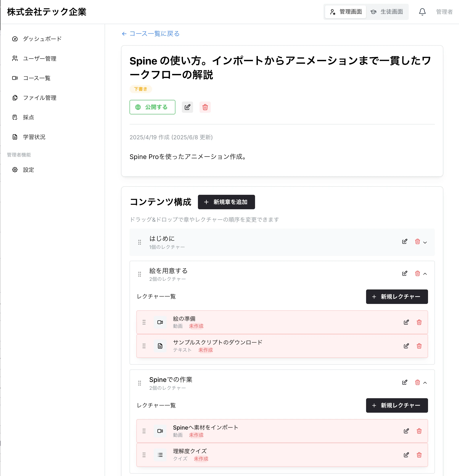The height and width of the screenshot is (476, 459).
Task: Collapse the 絵を用意する chapter chevron
Action: pyautogui.click(x=425, y=274)
